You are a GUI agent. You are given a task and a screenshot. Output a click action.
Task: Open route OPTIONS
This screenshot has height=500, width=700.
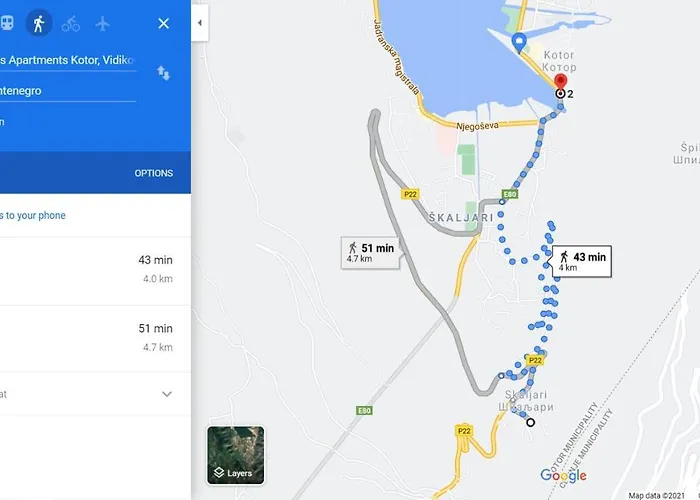coord(154,173)
